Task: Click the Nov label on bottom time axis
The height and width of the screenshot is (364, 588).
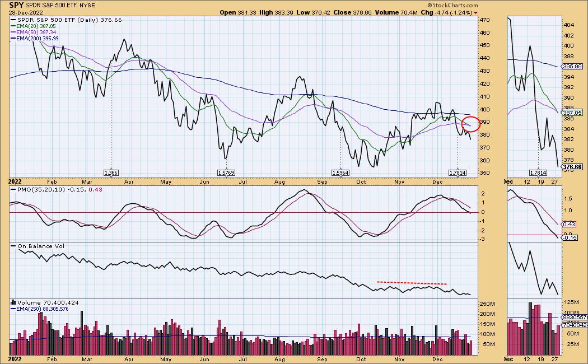Action: point(399,359)
